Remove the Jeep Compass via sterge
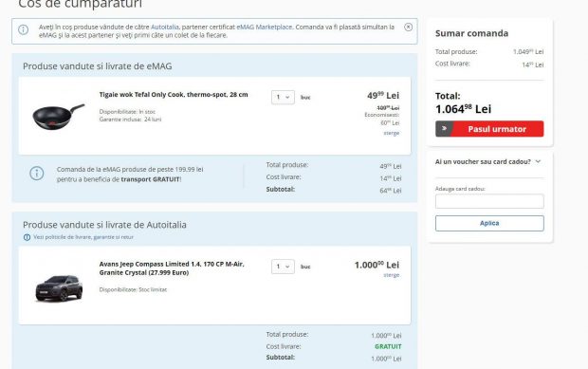 coord(392,275)
